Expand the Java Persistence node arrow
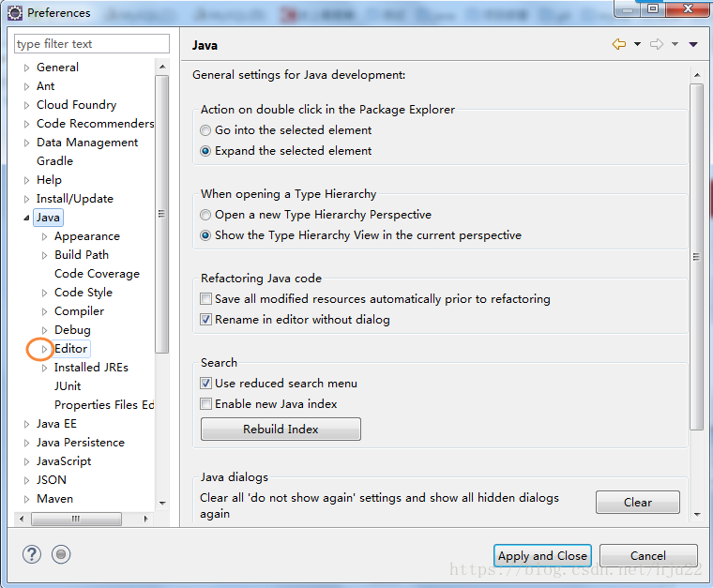This screenshot has height=588, width=713. [26, 443]
